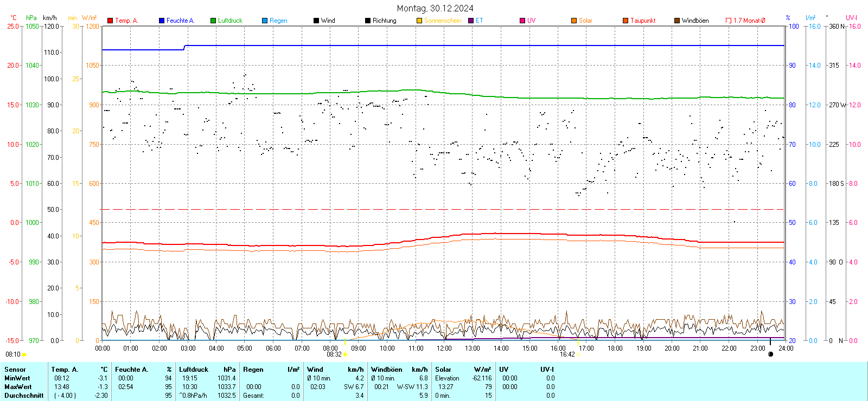Click the Durchschnitt row label
This screenshot has width=868, height=401.
(x=24, y=396)
